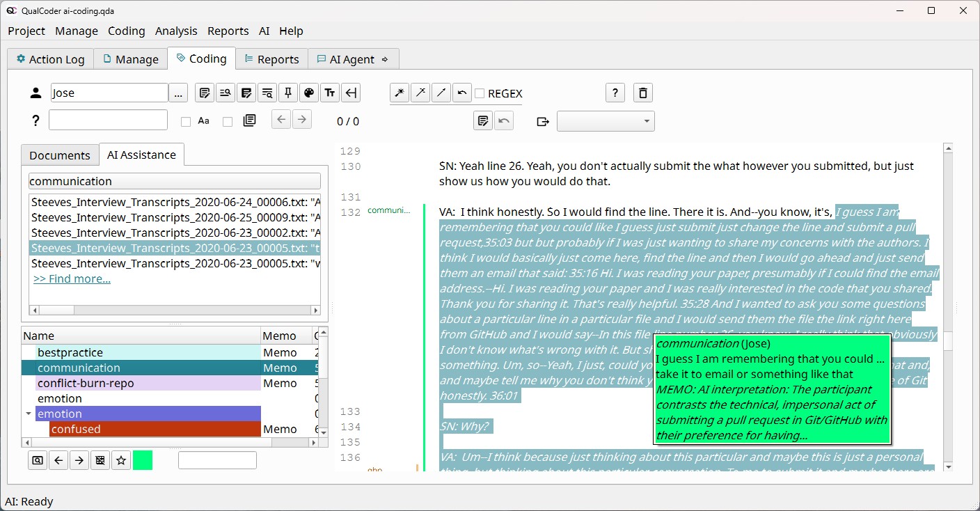Click the crossed grid icon below the code tree

click(x=100, y=460)
